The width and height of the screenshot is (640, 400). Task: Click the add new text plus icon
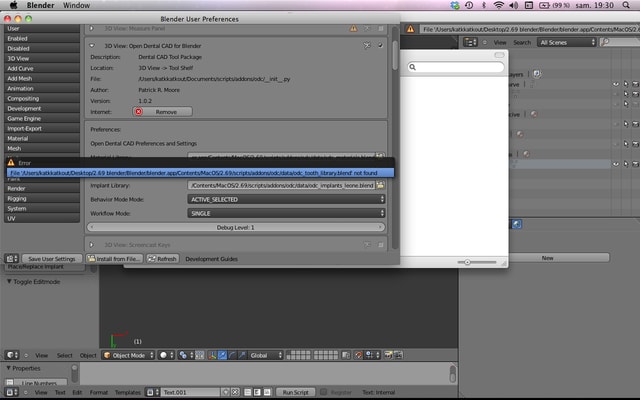pos(225,392)
